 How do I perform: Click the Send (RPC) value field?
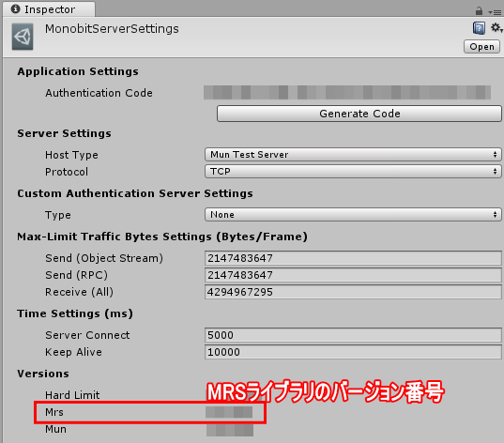pos(353,275)
